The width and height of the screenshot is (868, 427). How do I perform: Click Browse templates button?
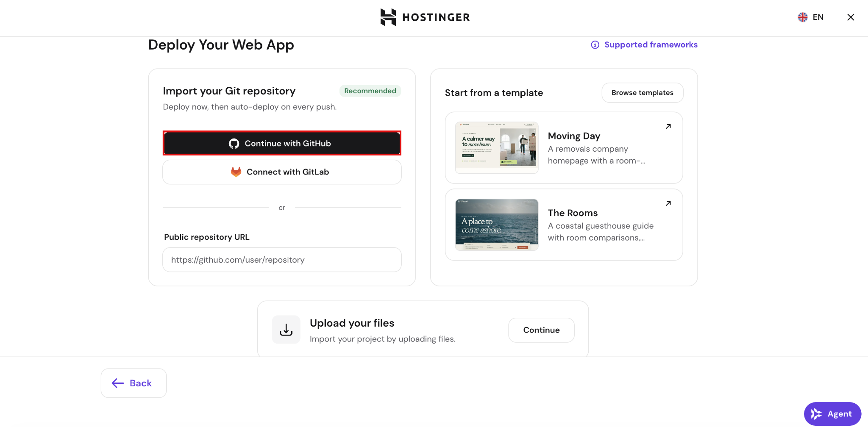(643, 93)
